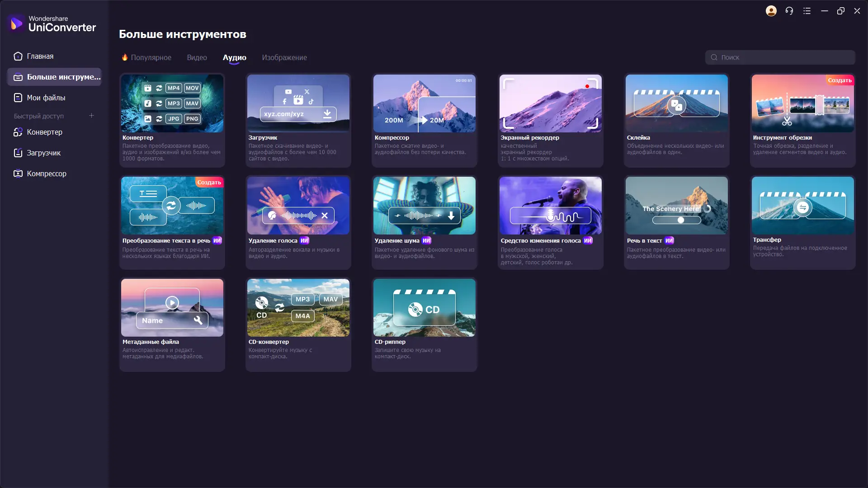The image size is (868, 488).
Task: Click the Downloader icon in quick access
Action: [18, 153]
